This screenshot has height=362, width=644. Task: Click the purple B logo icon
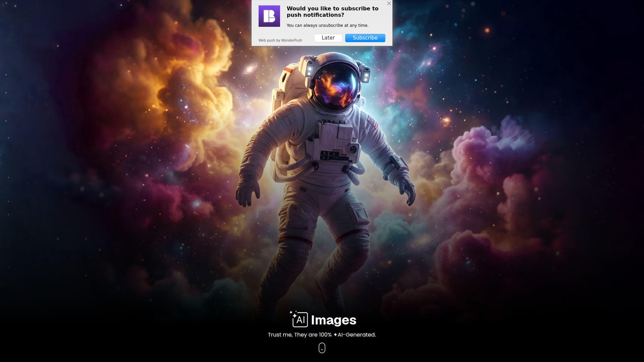click(269, 16)
